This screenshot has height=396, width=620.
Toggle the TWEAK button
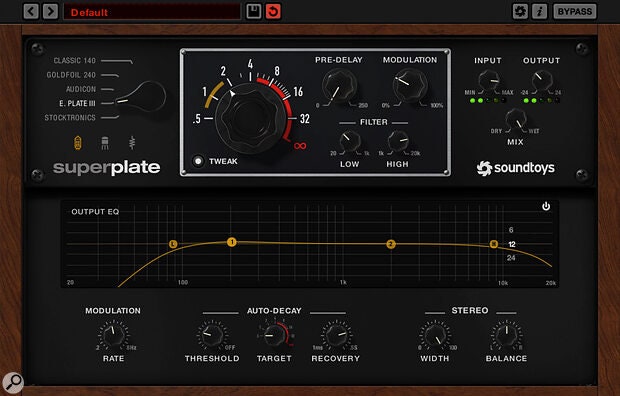point(198,161)
